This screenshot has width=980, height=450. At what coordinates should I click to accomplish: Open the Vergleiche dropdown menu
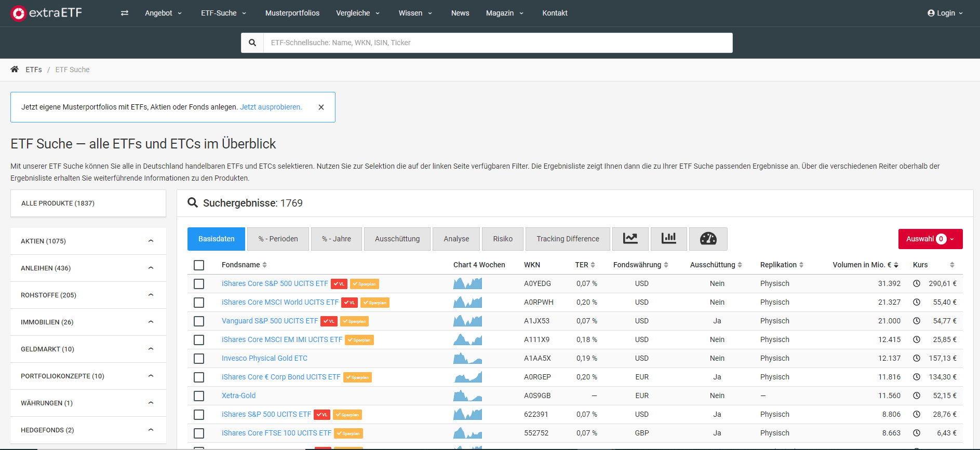(358, 13)
